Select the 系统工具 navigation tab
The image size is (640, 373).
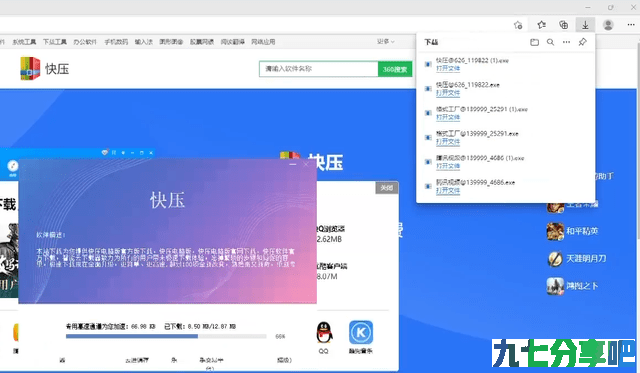click(24, 42)
